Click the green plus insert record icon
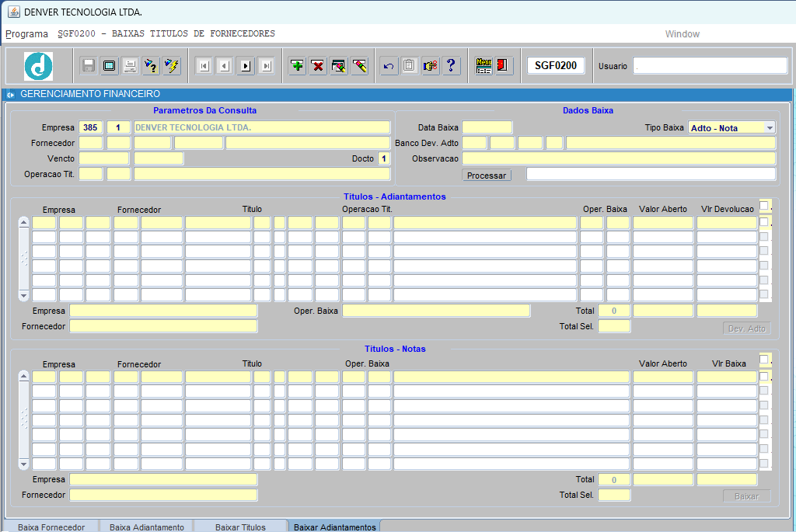The image size is (796, 532). pyautogui.click(x=297, y=66)
